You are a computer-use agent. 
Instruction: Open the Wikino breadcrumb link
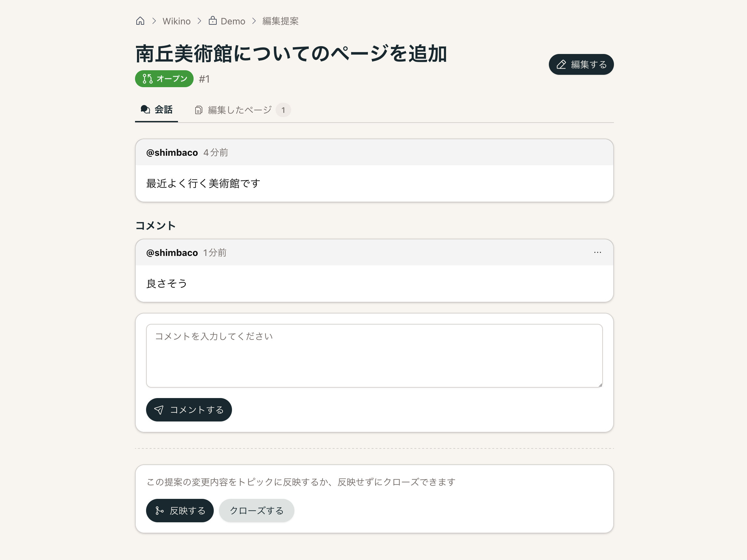176,21
